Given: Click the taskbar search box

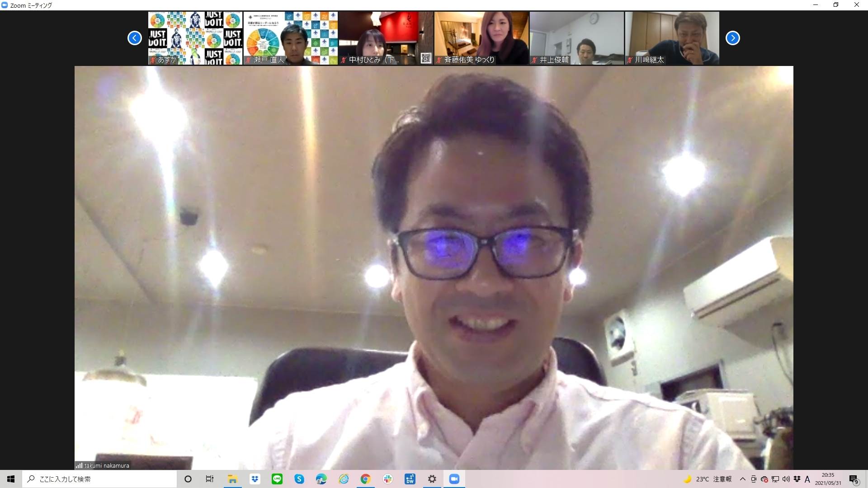Looking at the screenshot, I should click(x=99, y=479).
